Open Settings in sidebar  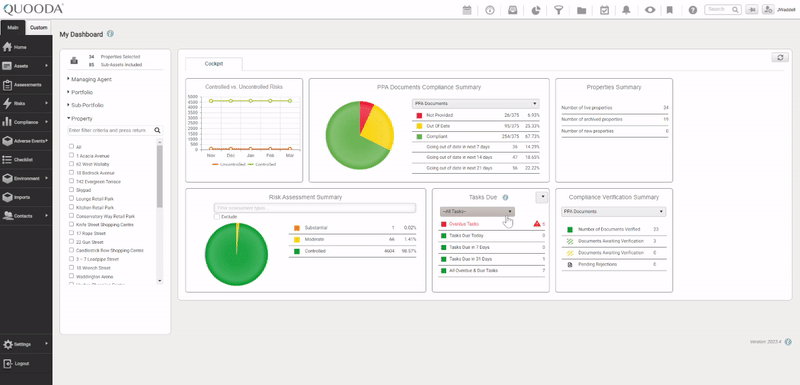pos(26,344)
